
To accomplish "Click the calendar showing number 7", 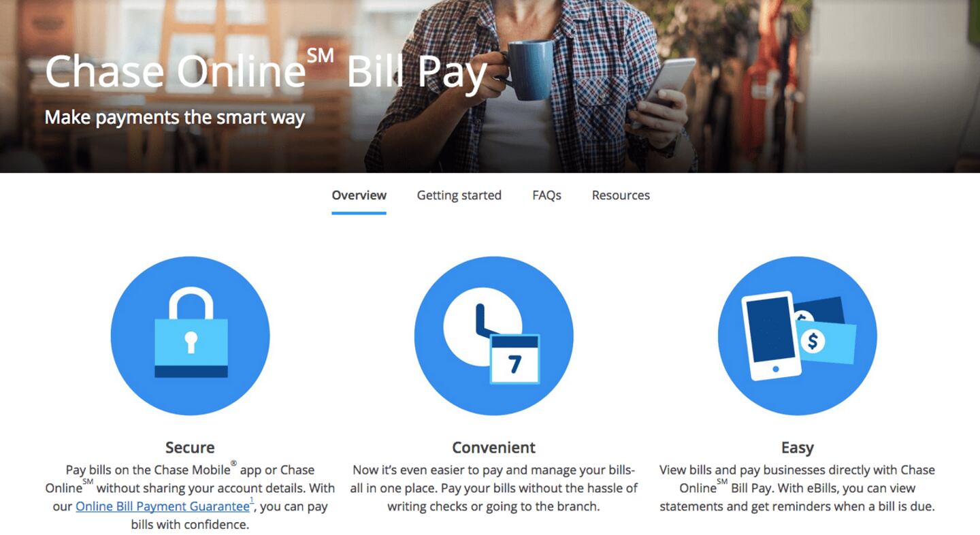I will point(515,359).
